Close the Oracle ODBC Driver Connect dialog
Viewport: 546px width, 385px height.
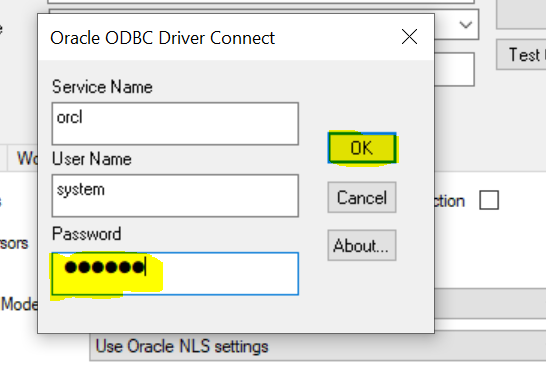(x=409, y=37)
